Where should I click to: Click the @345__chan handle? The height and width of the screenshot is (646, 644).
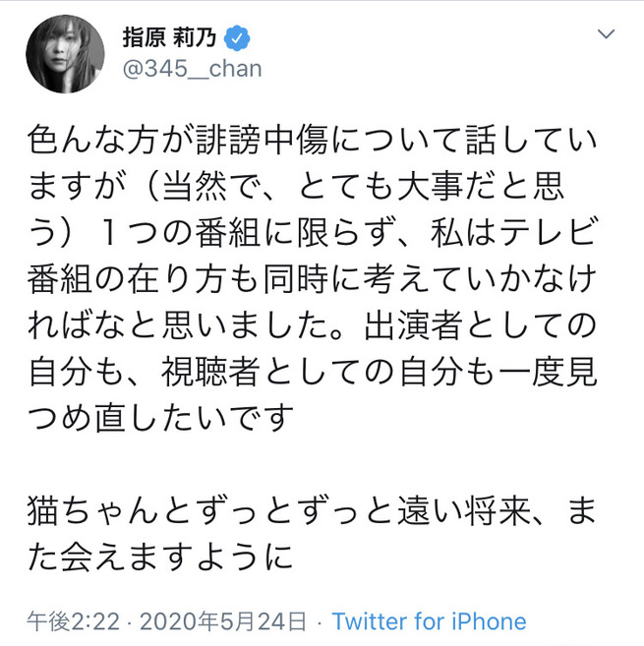pos(192,69)
